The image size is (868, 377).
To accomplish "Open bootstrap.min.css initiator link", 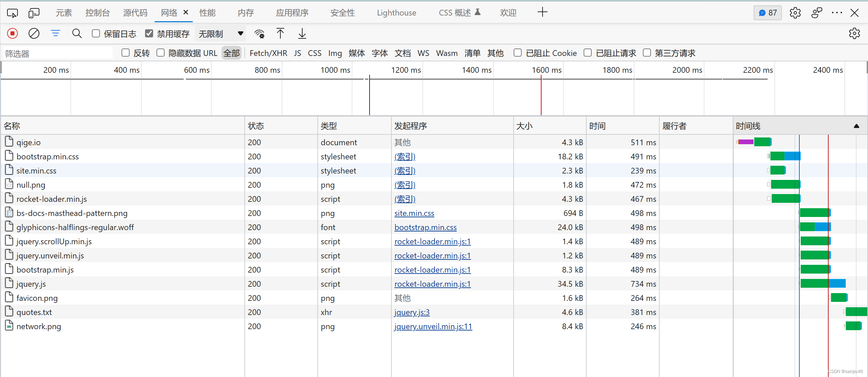I will click(x=425, y=227).
